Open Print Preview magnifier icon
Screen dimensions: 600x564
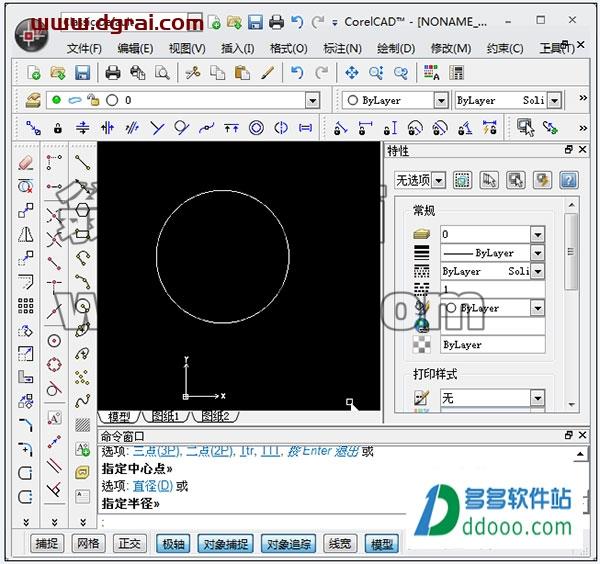(162, 72)
